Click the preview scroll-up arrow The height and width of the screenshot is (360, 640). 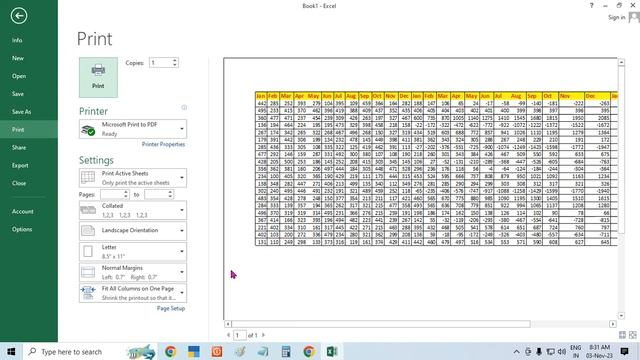pos(621,62)
